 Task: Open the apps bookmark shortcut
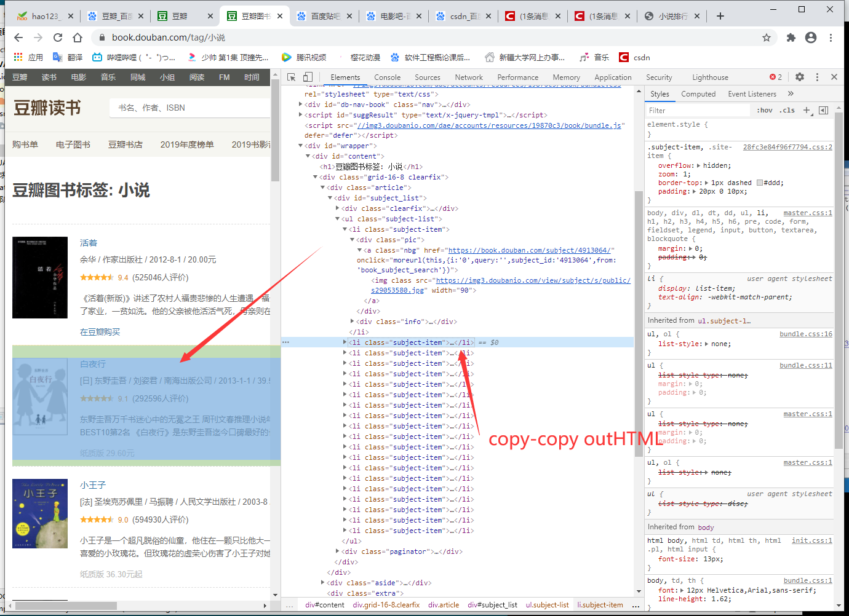pos(28,57)
